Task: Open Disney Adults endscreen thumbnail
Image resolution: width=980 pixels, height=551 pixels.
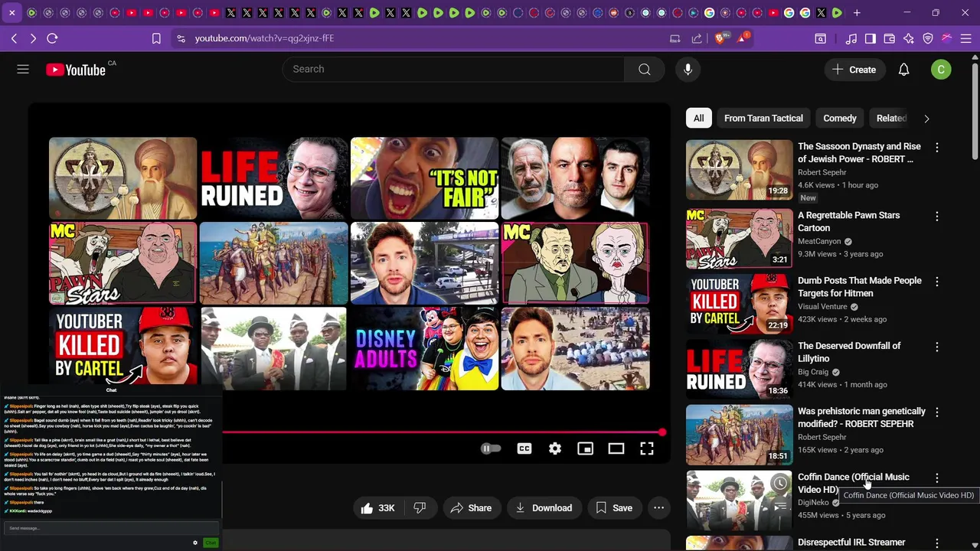Action: [x=425, y=349]
